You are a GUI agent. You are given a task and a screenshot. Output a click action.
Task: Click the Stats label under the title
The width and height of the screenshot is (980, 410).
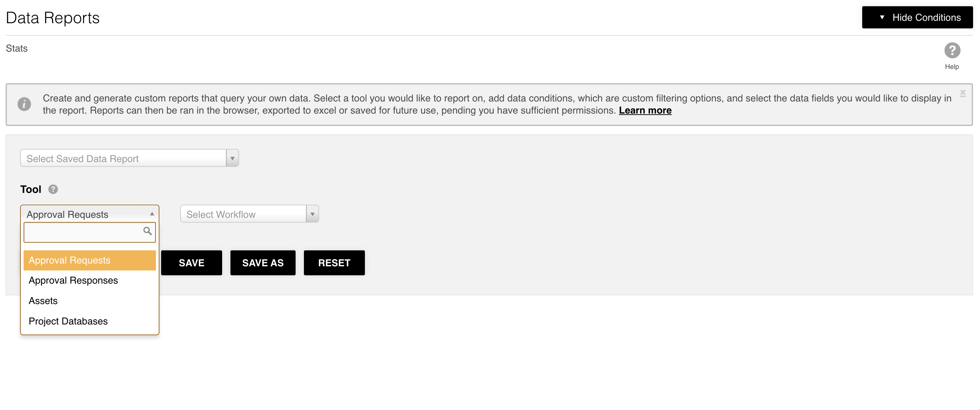point(17,48)
